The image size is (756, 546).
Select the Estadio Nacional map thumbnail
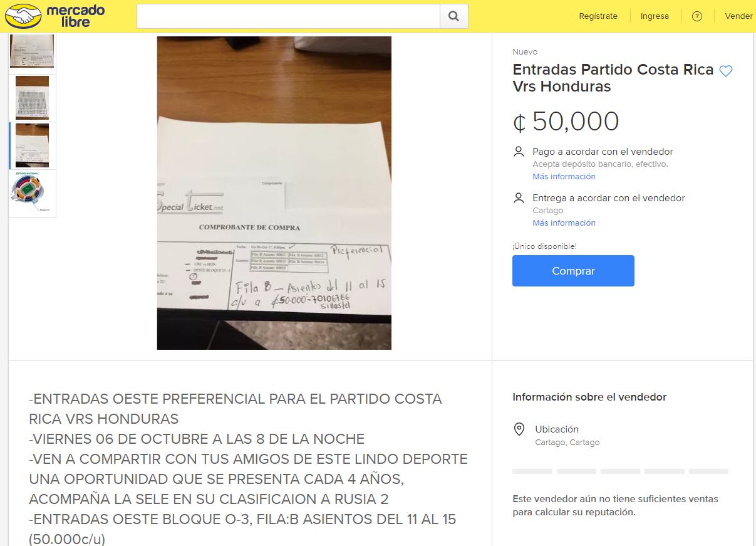pos(32,193)
